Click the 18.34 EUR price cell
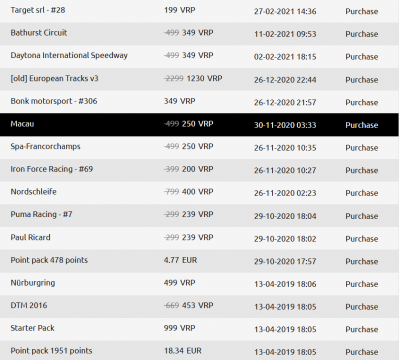 183,351
